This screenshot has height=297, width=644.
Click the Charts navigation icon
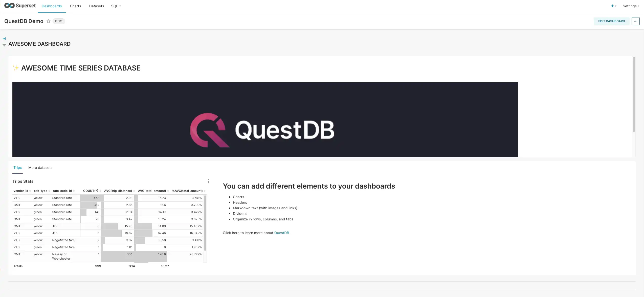click(x=75, y=6)
